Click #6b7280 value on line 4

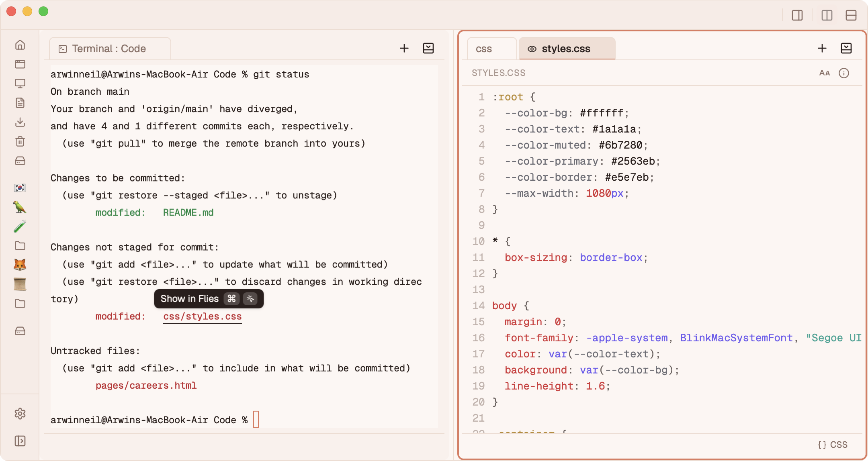[x=620, y=145]
